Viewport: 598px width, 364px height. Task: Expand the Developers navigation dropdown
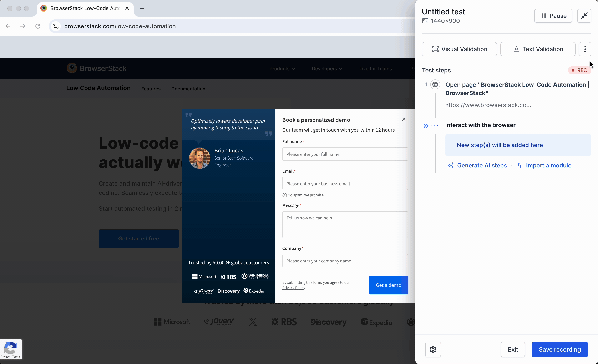pyautogui.click(x=326, y=68)
